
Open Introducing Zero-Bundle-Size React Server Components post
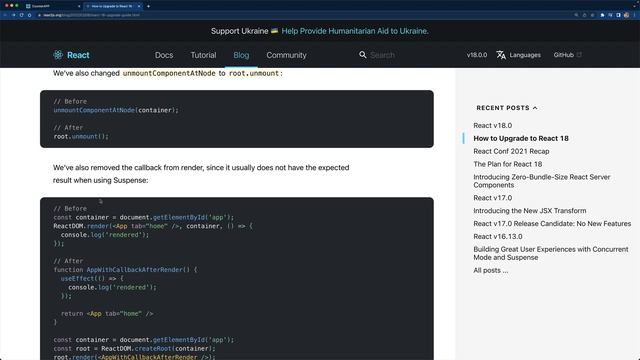coord(542,181)
